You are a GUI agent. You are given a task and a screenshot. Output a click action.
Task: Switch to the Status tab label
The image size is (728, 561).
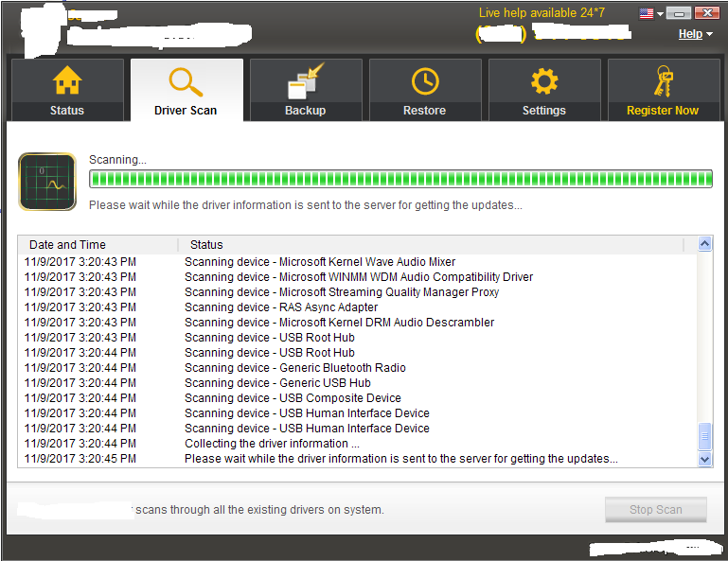coord(67,111)
